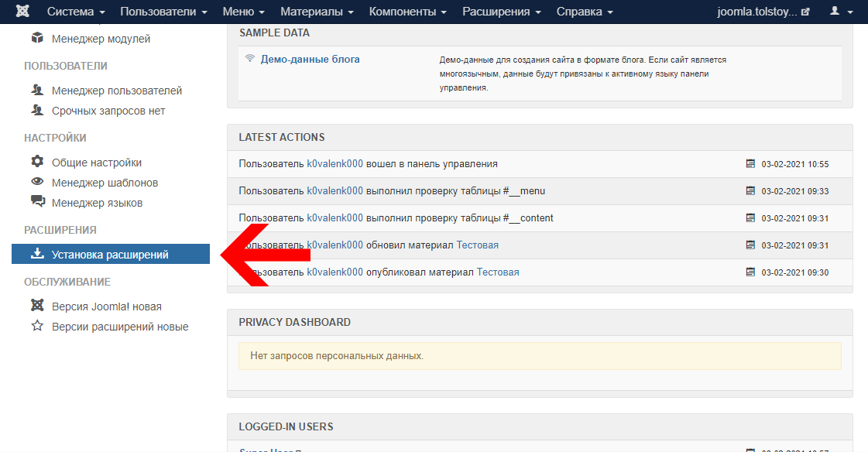Click the Joomla logo icon in top bar
This screenshot has width=868, height=452.
coord(22,11)
